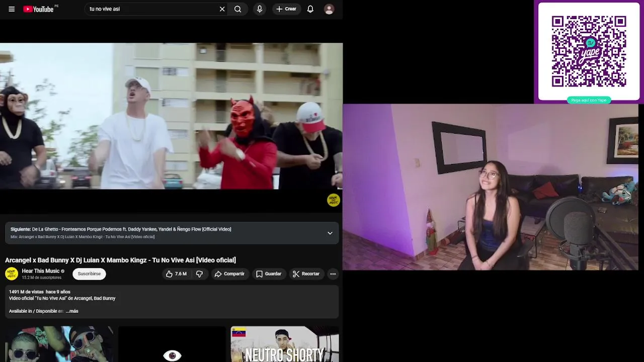The width and height of the screenshot is (644, 362).
Task: Open the account avatar menu
Action: [329, 9]
